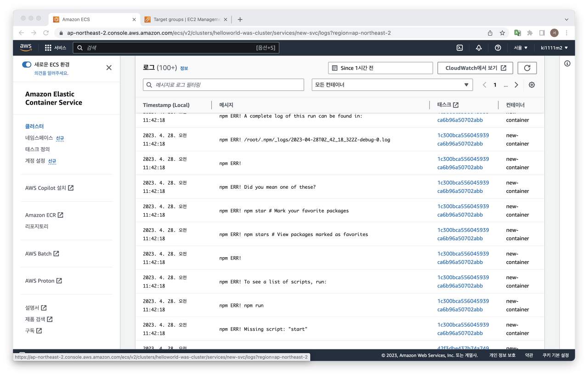
Task: Select the 'npm star # Mark' log message
Action: point(284,211)
